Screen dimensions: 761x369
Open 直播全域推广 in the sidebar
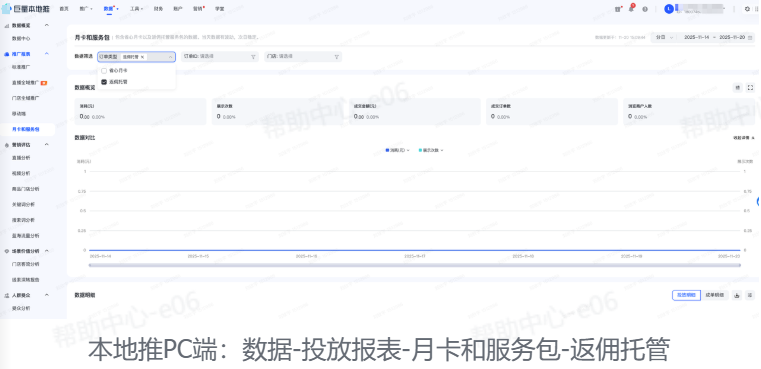coord(26,83)
